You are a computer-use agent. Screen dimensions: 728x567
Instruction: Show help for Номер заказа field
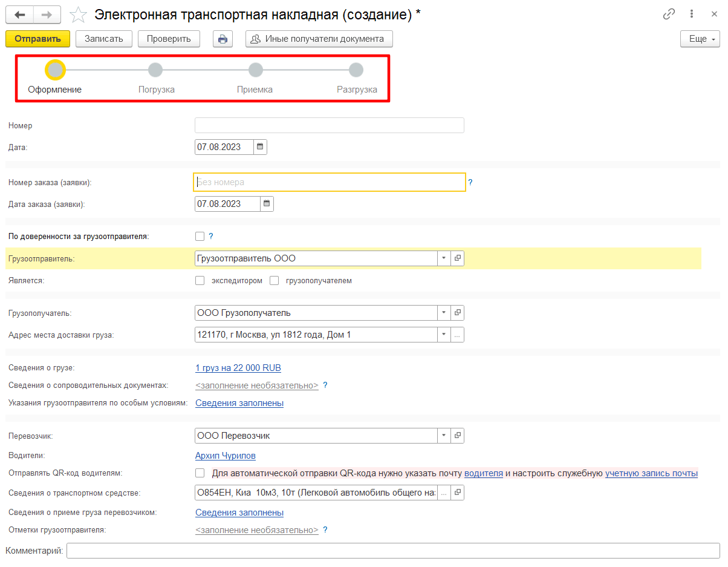tap(470, 182)
